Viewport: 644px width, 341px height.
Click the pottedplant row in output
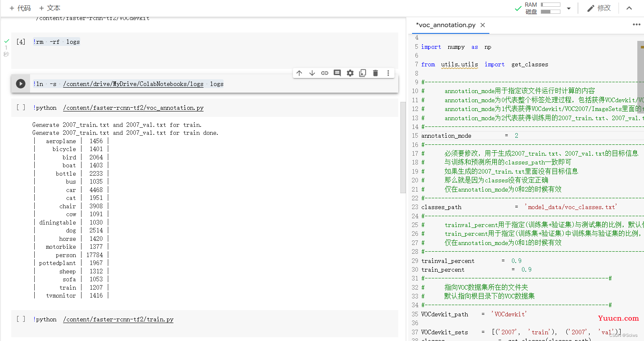click(71, 263)
